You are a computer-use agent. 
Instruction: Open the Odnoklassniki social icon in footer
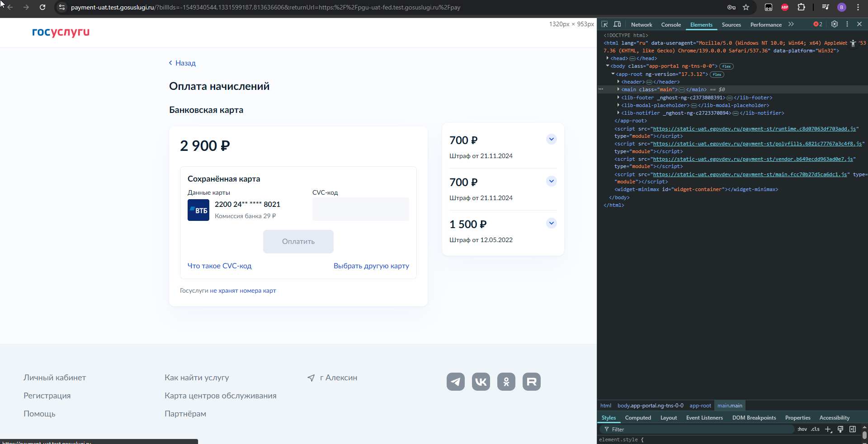(506, 382)
